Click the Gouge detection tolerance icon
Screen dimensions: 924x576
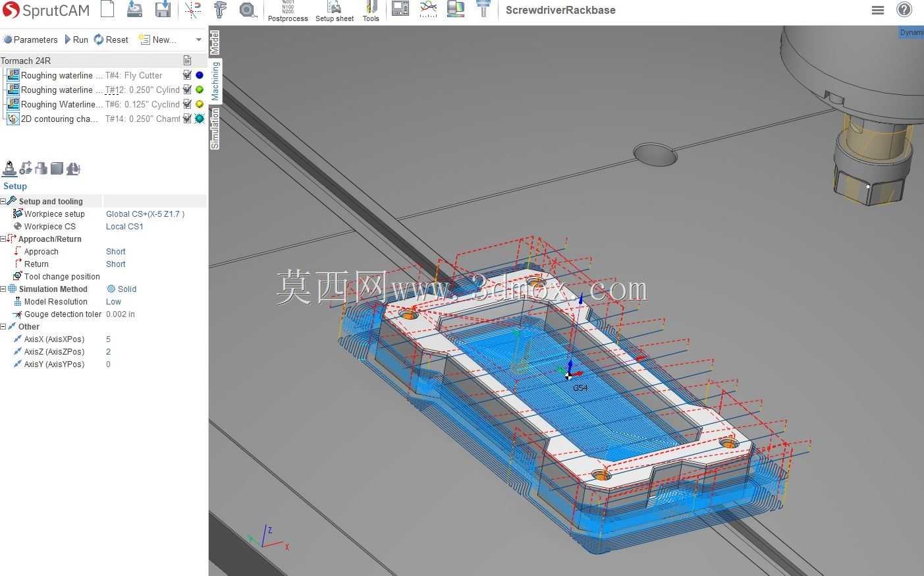[x=18, y=314]
